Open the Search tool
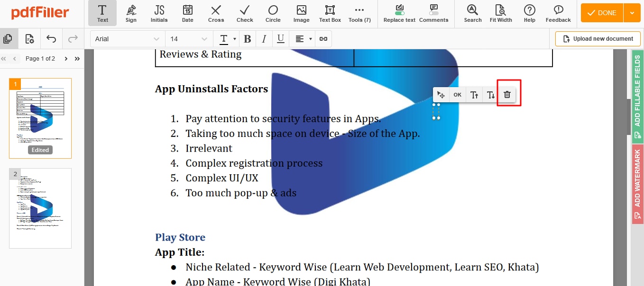This screenshot has height=286, width=644. [x=473, y=13]
